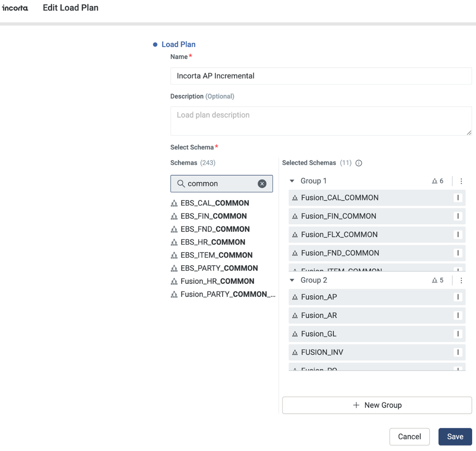Click Group 1 schema count icon
This screenshot has width=476, height=451.
point(435,181)
